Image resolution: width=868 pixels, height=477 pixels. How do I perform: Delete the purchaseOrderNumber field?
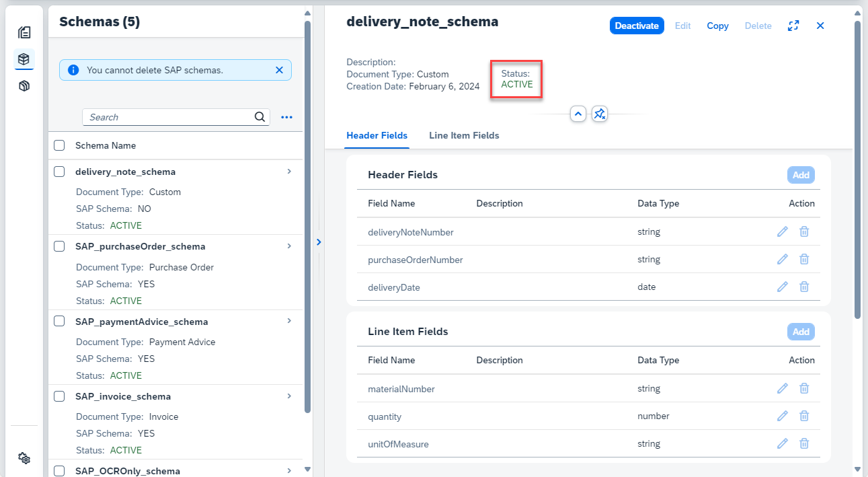[x=803, y=259]
